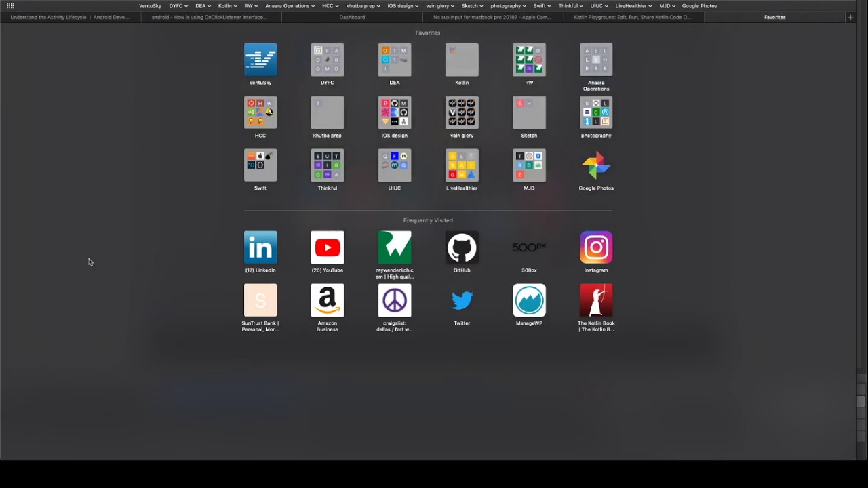This screenshot has width=868, height=488.
Task: Open the VentuSky favorite icon
Action: (x=260, y=60)
